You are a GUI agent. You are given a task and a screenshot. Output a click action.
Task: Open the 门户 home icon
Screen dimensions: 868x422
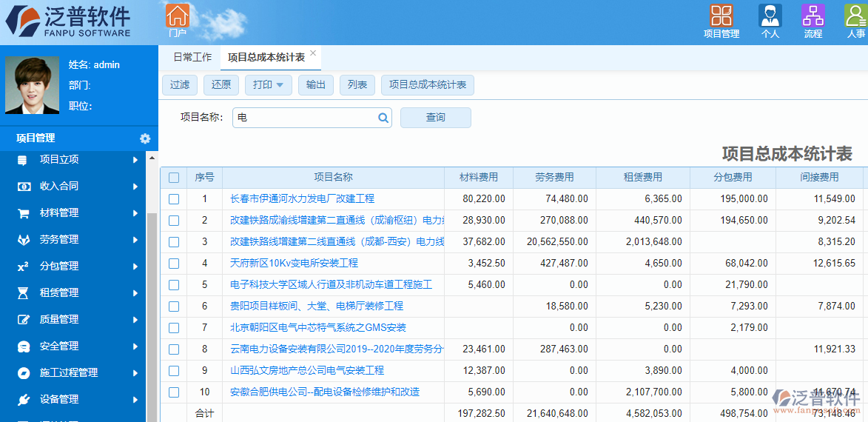[x=177, y=16]
